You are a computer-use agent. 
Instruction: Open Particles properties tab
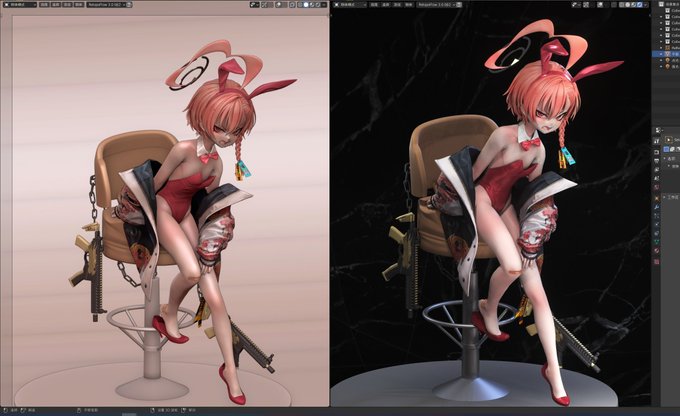[657, 215]
